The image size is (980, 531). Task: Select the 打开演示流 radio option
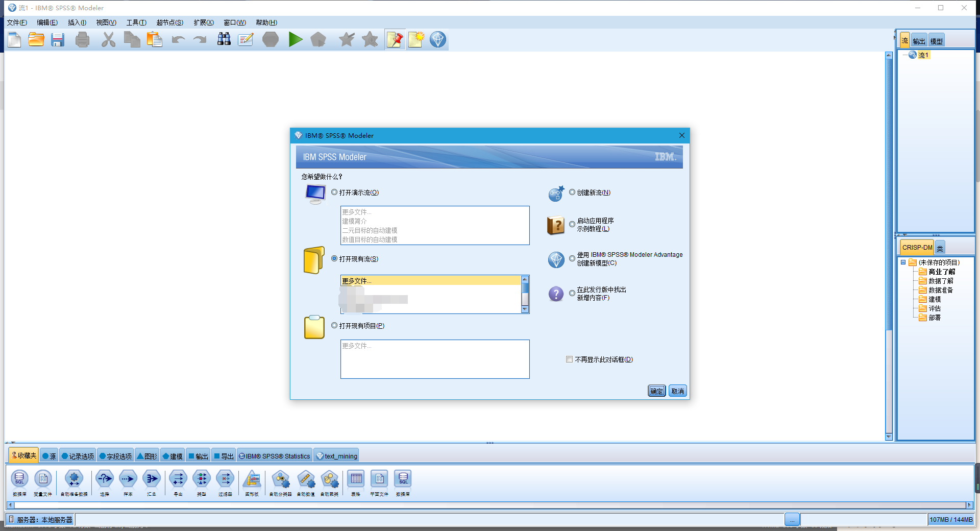point(334,192)
